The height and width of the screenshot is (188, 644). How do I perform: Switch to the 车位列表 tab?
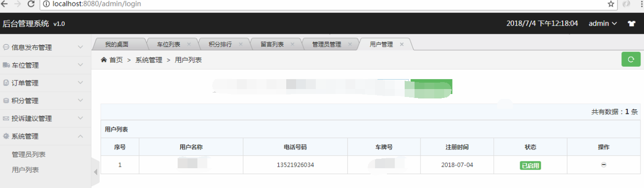point(168,44)
